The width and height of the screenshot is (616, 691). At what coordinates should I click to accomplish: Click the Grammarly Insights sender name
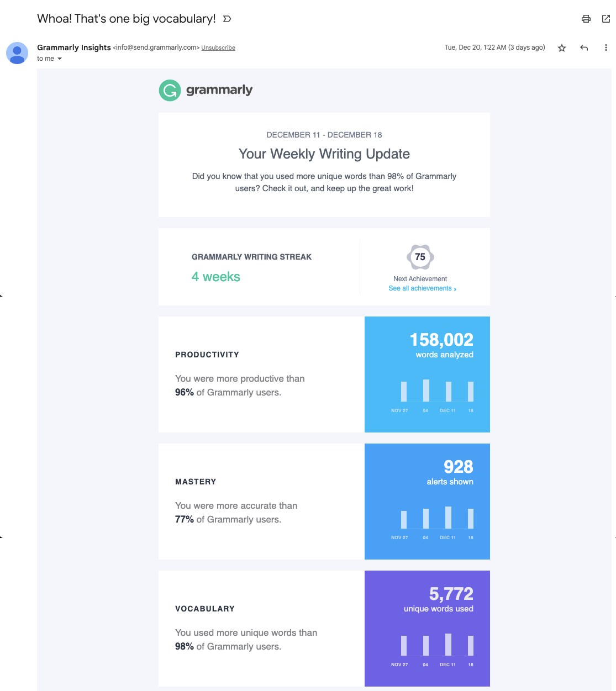point(74,48)
